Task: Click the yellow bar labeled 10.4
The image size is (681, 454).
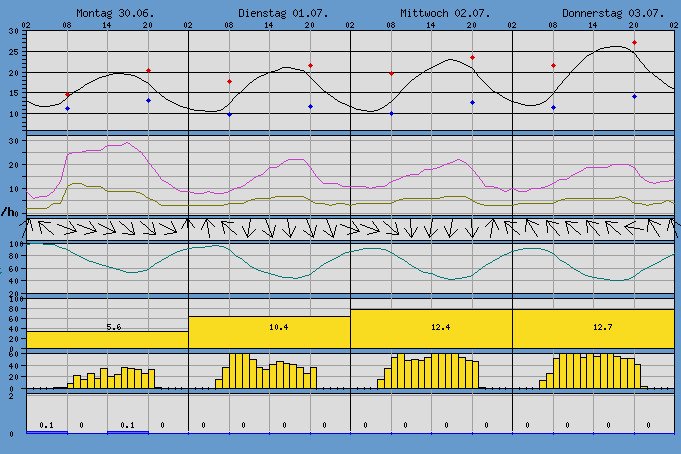Action: point(270,332)
